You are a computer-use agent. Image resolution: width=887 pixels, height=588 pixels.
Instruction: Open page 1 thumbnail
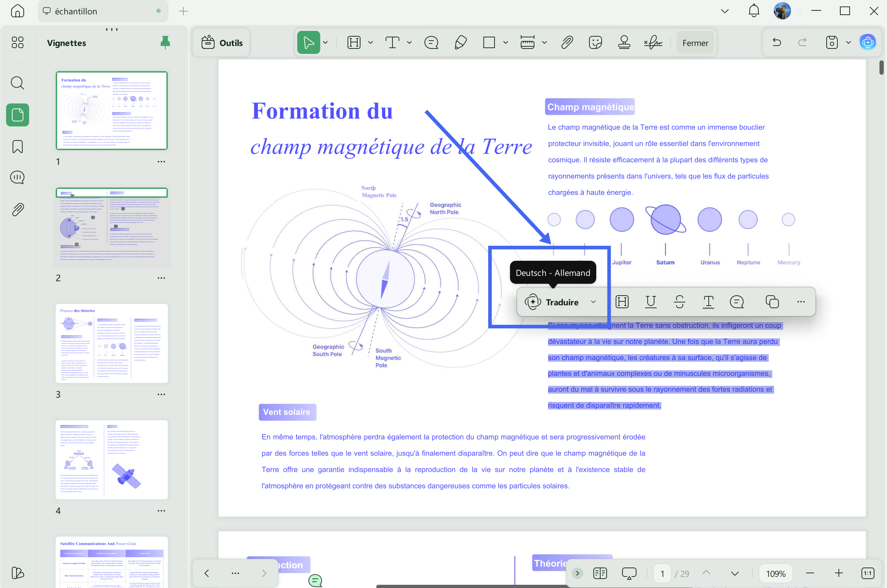pyautogui.click(x=111, y=110)
